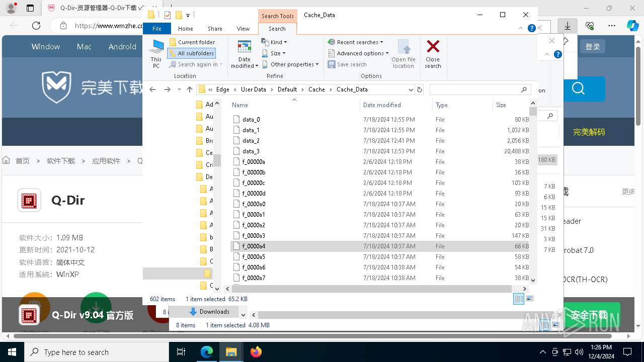Refresh the Cache_Data folder view
The width and height of the screenshot is (644, 362).
(420, 89)
